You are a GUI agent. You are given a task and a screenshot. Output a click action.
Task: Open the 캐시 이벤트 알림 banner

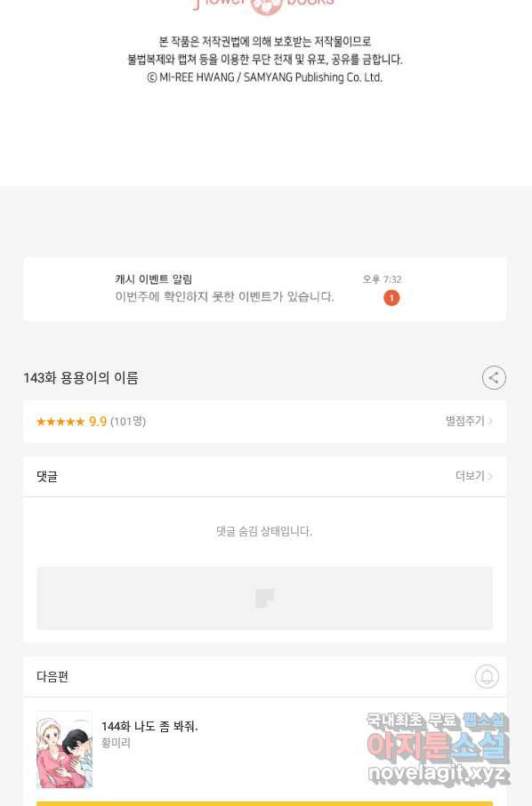pos(265,289)
